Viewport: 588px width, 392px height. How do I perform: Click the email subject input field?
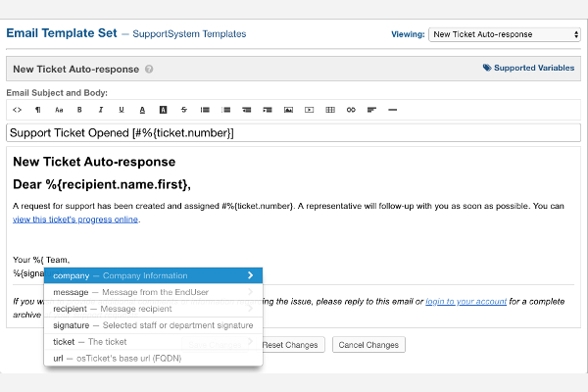coord(293,132)
